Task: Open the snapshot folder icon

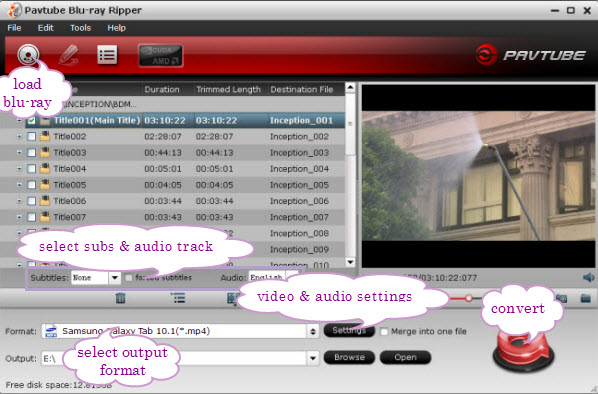Action: coord(585,298)
